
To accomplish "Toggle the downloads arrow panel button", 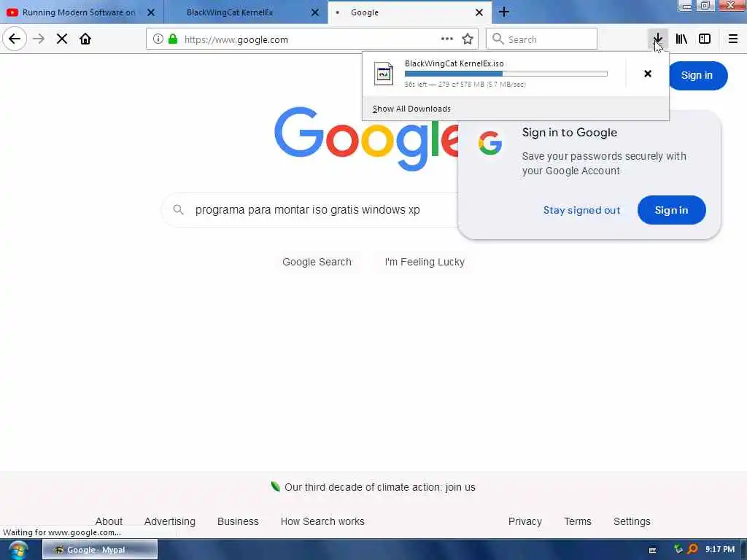I will coord(657,39).
